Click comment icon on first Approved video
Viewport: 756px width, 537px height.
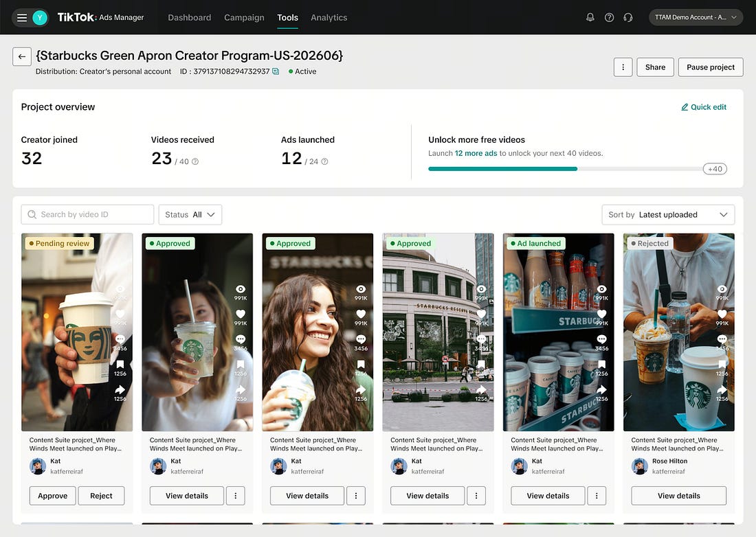(x=241, y=339)
